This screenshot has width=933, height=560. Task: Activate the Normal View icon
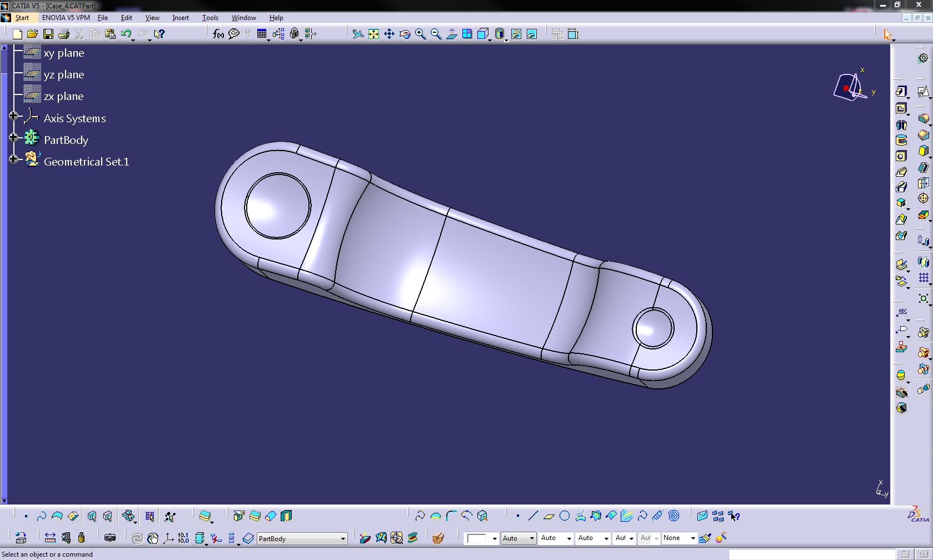[452, 34]
